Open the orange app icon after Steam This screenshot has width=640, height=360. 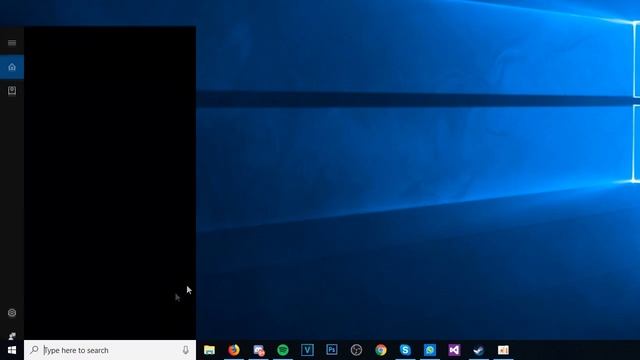click(503, 350)
